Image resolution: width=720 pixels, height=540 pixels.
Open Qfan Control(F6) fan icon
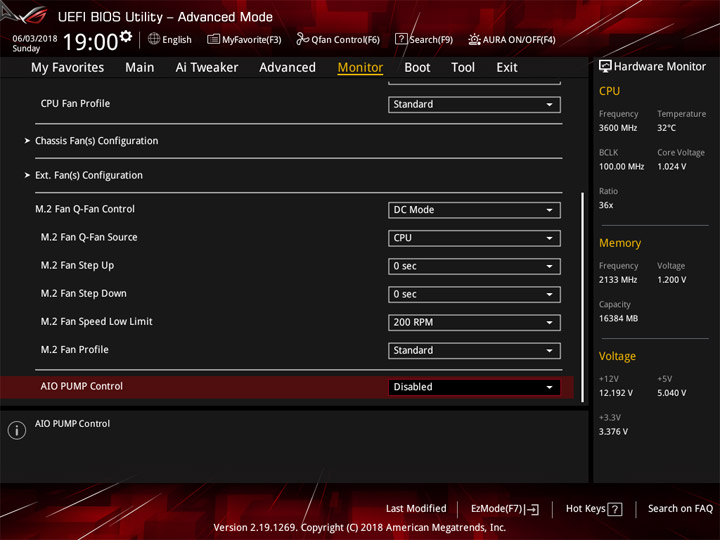(x=303, y=39)
